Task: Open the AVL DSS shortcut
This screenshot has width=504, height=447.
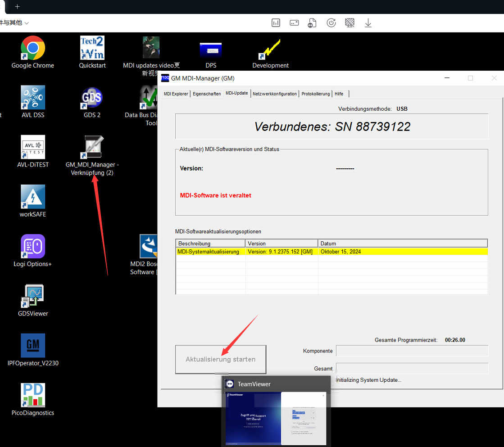Action: [x=32, y=98]
